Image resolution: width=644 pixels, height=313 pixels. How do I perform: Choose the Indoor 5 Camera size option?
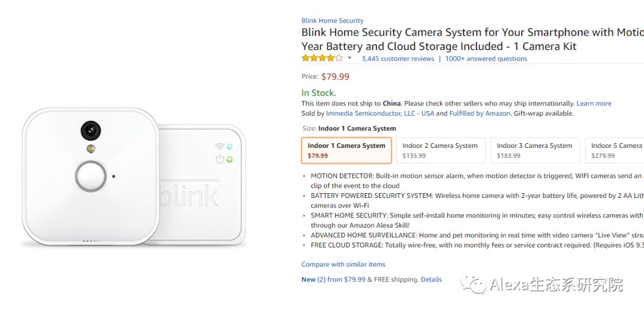(x=615, y=150)
